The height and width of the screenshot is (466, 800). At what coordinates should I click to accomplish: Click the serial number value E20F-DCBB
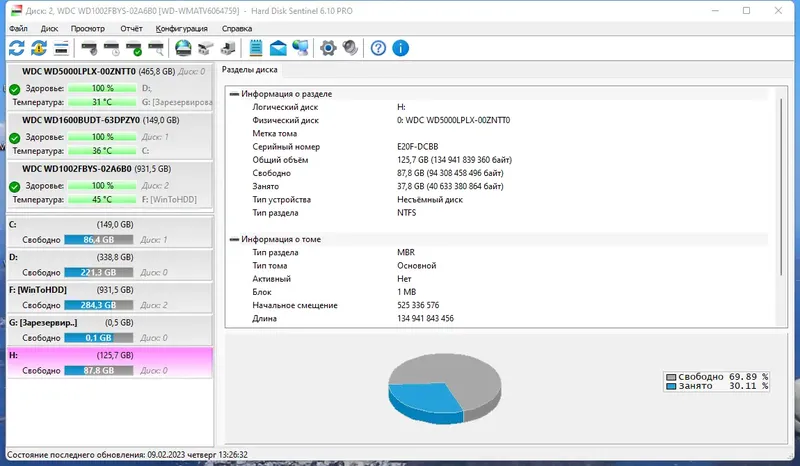click(x=417, y=147)
